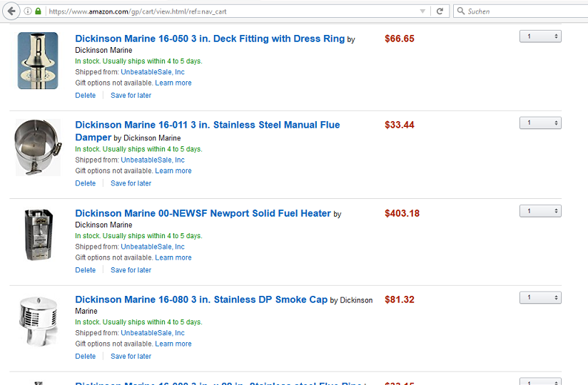588x385 pixels.
Task: Open UnbeatableSale seller link for Deck Fitting
Action: click(x=153, y=72)
